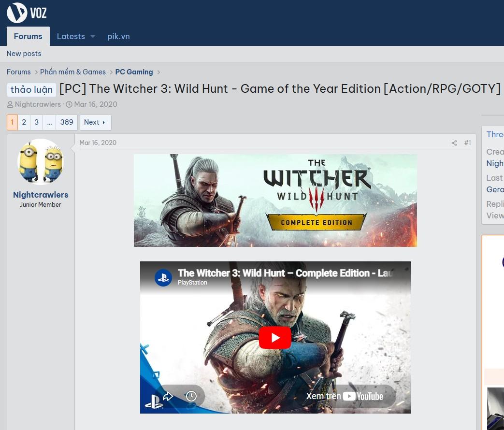Open the Latests tab
Screen dimensions: 504x430
pos(71,36)
